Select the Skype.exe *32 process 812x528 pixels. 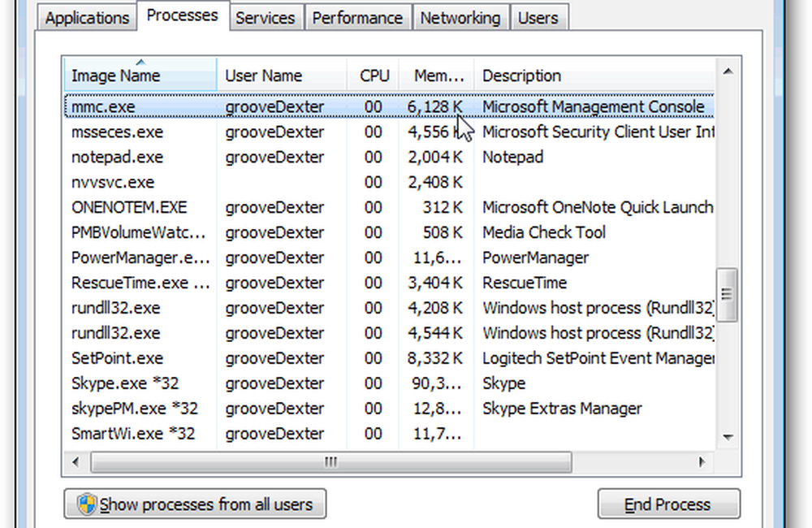pos(133,383)
